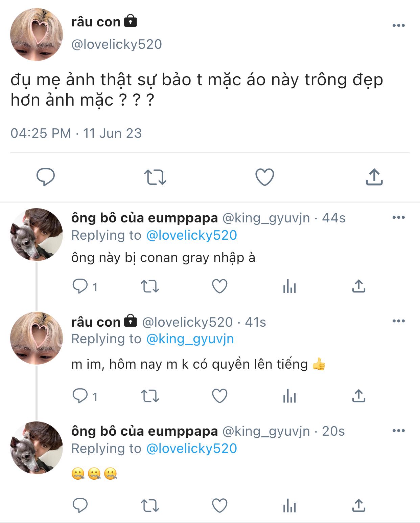Retweet the main tweet

tap(155, 177)
